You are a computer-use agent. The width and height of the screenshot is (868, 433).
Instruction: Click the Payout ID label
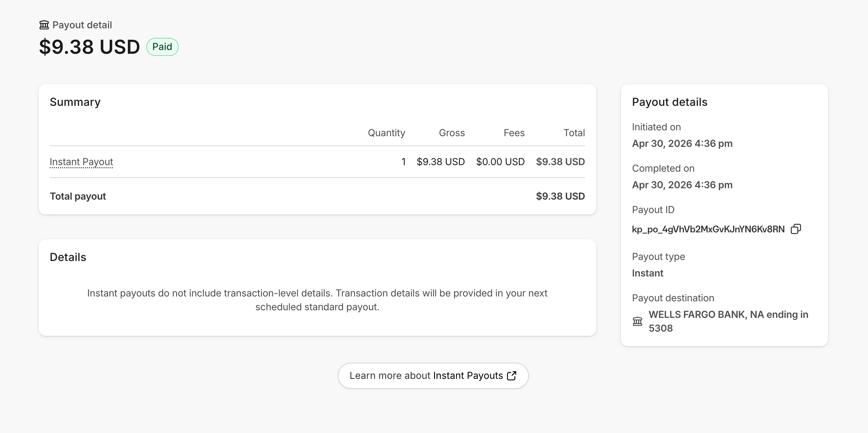pos(653,210)
